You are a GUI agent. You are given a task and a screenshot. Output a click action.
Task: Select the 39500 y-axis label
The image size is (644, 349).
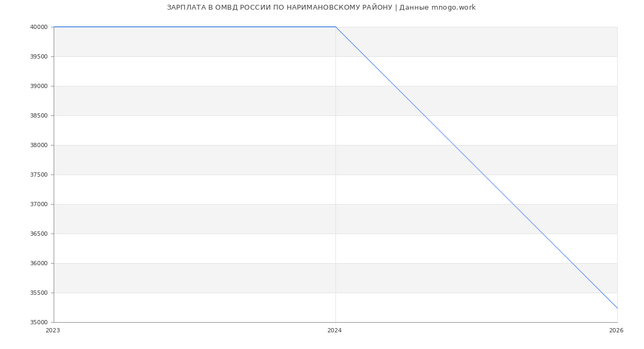(40, 57)
